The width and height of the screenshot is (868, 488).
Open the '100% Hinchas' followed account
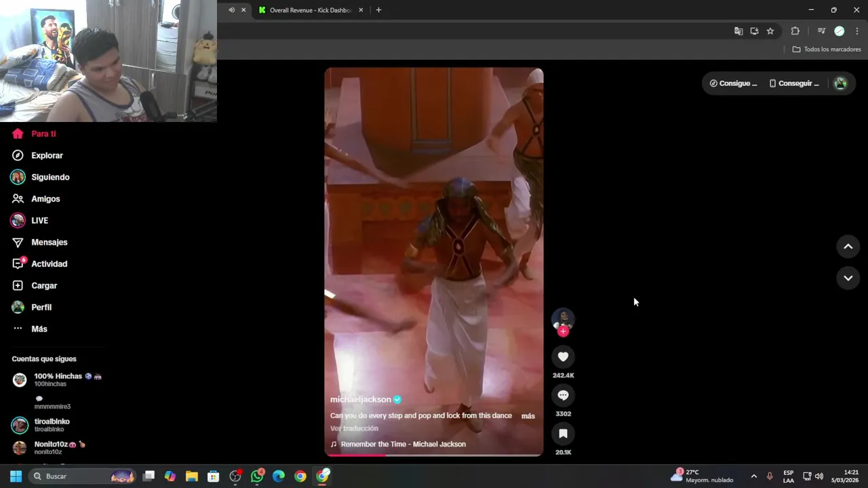coord(57,380)
